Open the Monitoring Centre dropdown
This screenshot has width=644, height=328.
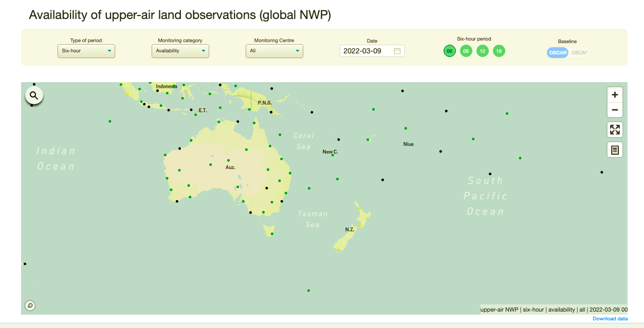pyautogui.click(x=274, y=51)
